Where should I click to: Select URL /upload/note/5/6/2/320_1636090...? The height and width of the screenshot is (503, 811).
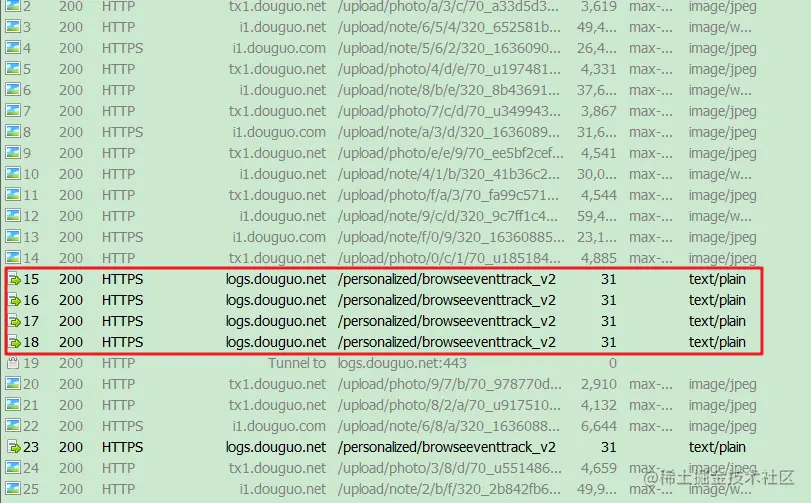(x=449, y=48)
